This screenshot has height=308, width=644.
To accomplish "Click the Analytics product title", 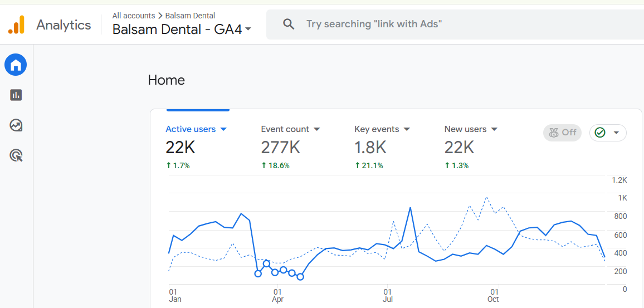I will point(64,25).
